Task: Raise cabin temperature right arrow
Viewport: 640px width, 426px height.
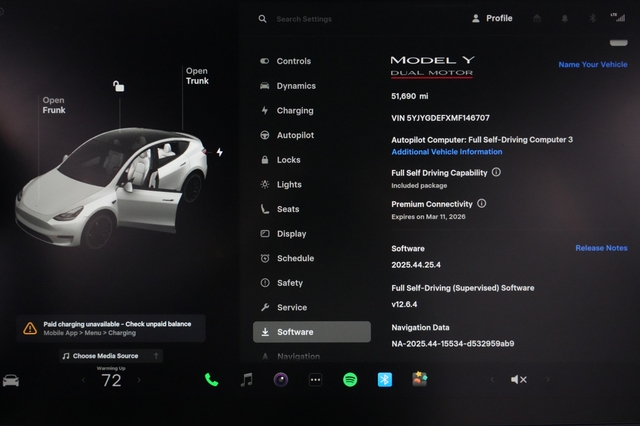Action: point(139,380)
